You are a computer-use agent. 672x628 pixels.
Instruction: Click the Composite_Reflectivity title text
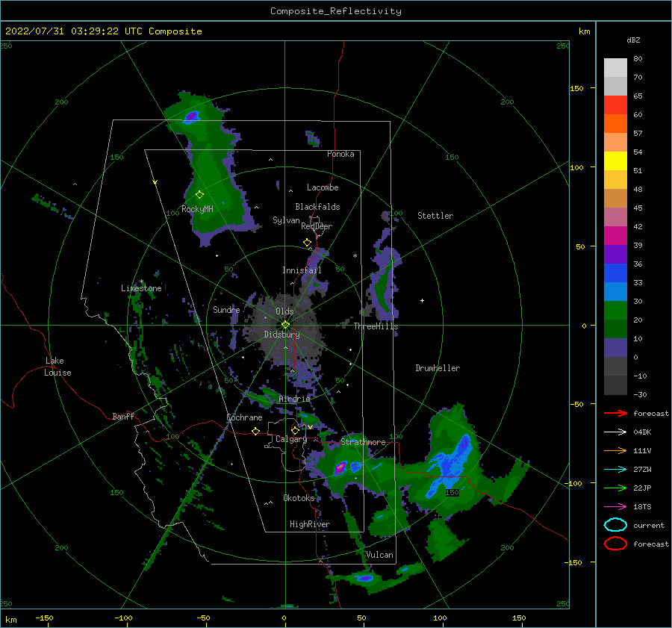(x=336, y=11)
